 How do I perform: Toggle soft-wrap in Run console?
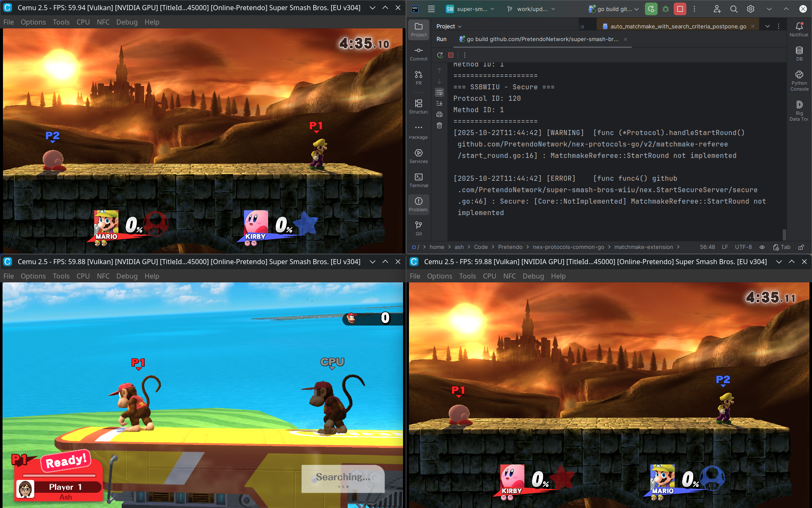439,92
